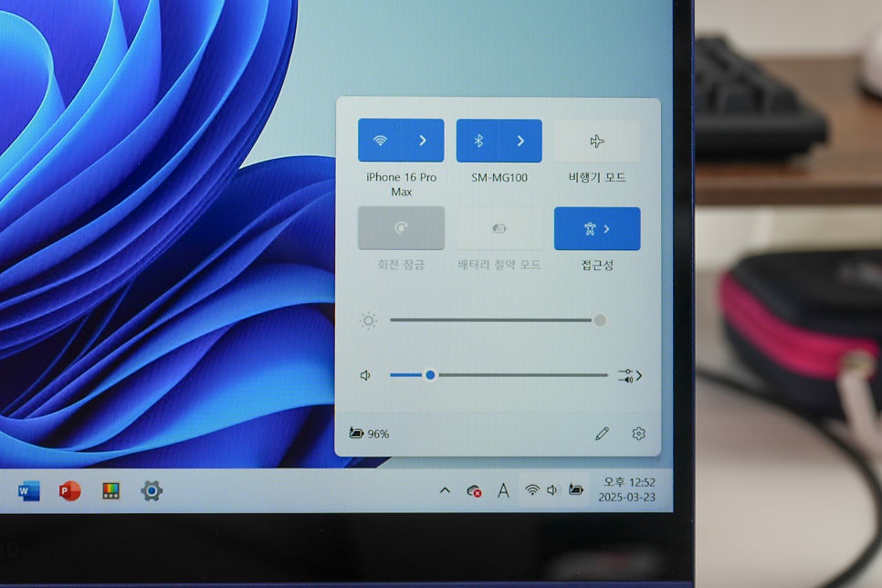
Task: Open the clock showing 오후 12:52
Action: click(x=629, y=482)
